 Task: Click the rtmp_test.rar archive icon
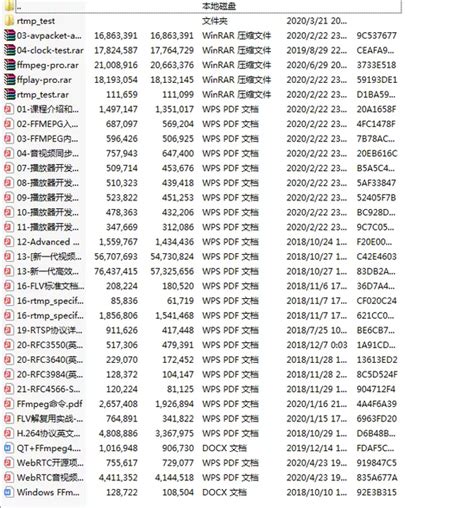tap(9, 94)
